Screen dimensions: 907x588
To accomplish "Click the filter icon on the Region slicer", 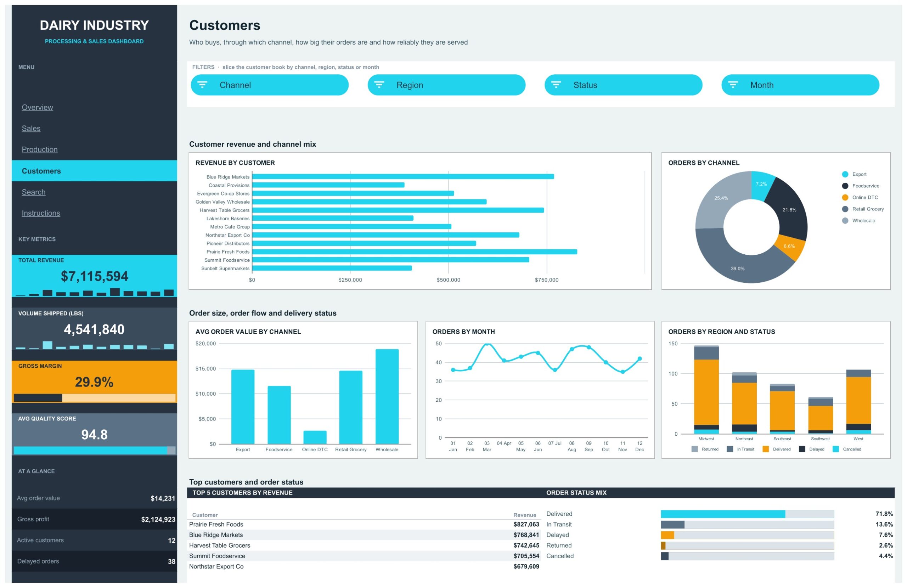I will coord(379,85).
